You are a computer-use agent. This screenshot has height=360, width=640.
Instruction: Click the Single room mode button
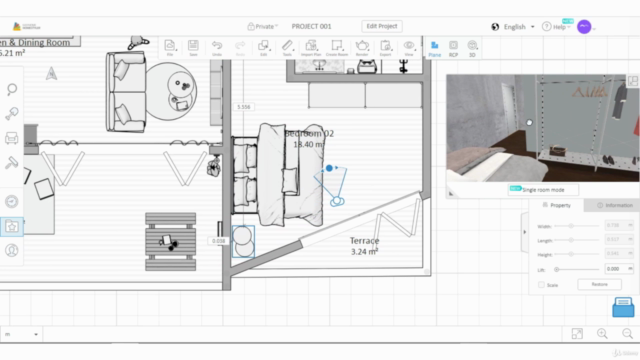(543, 190)
